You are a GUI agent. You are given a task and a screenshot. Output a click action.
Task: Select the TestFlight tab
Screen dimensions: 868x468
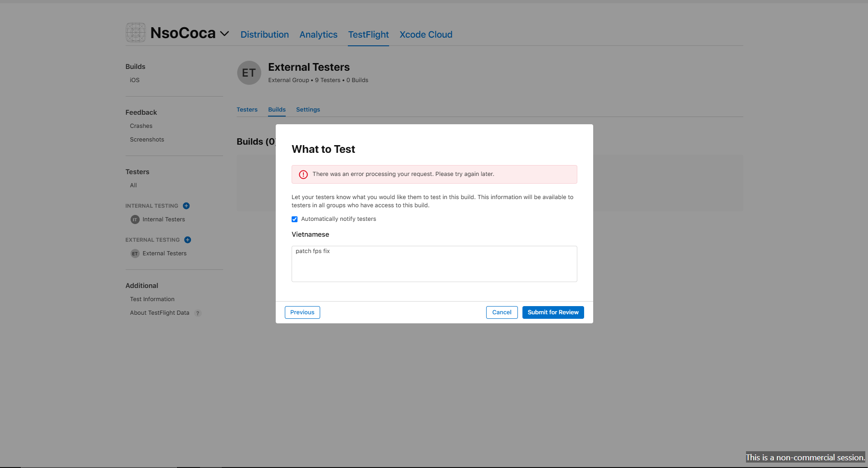click(x=368, y=34)
